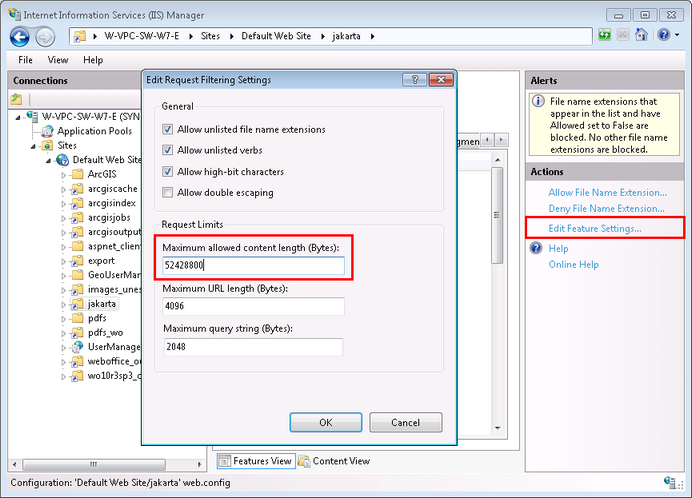Click the Features View icon
Image resolution: width=692 pixels, height=498 pixels.
pos(225,461)
